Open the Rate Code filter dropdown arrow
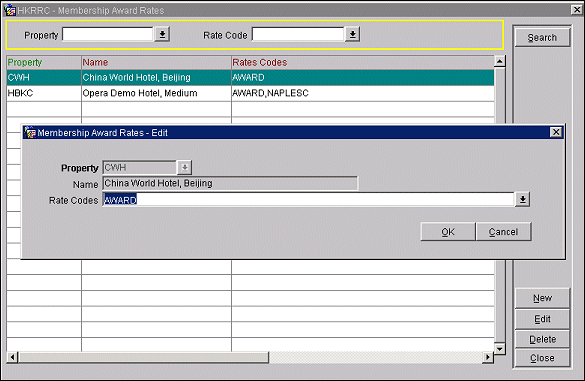Screen dimensions: 585x381 (x=352, y=34)
